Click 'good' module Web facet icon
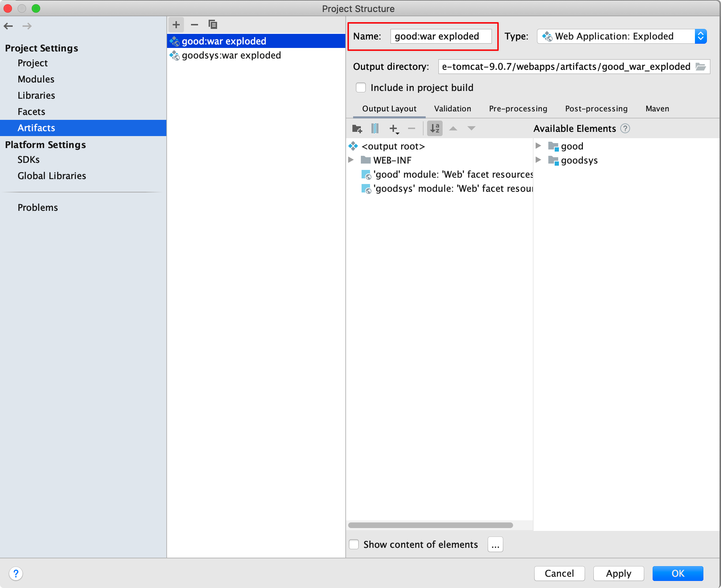Screen dimensions: 721x588 tap(366, 175)
